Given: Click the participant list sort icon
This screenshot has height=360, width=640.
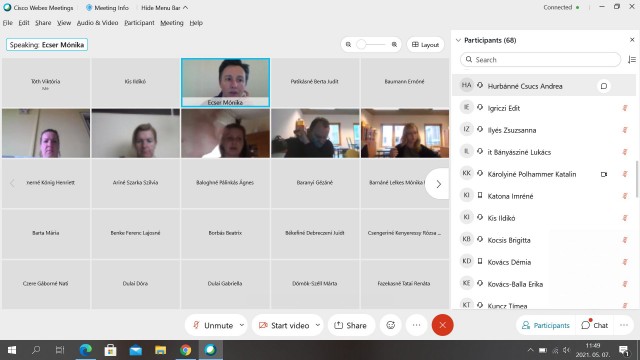Looking at the screenshot, I should (x=632, y=60).
